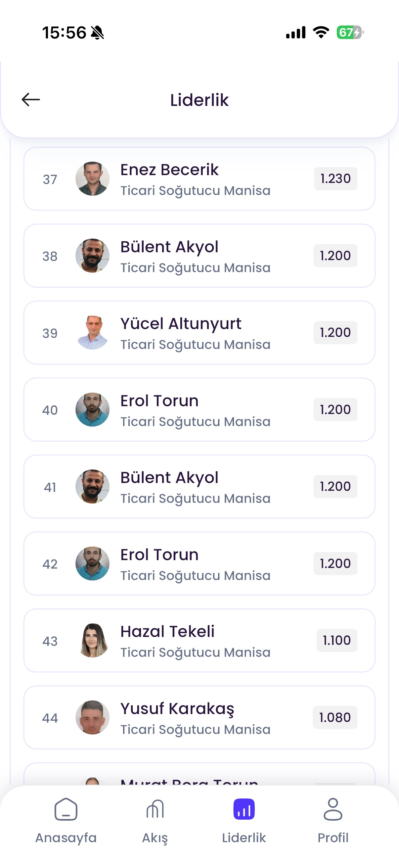Tap the partially visible Murat Bora Torun entry

[x=199, y=775]
